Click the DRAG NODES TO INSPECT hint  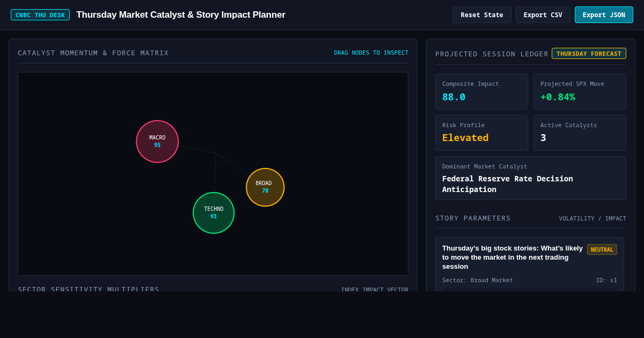[371, 53]
